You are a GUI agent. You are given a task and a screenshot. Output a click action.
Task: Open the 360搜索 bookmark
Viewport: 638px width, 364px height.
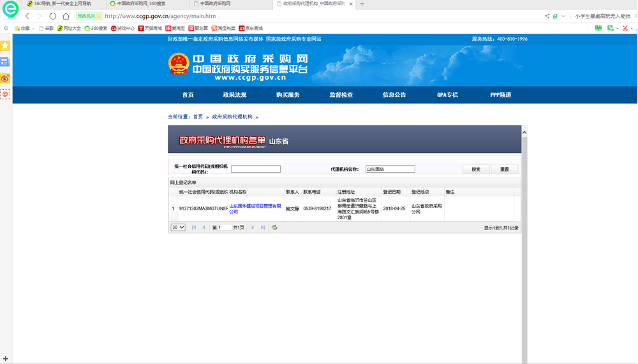[96, 28]
